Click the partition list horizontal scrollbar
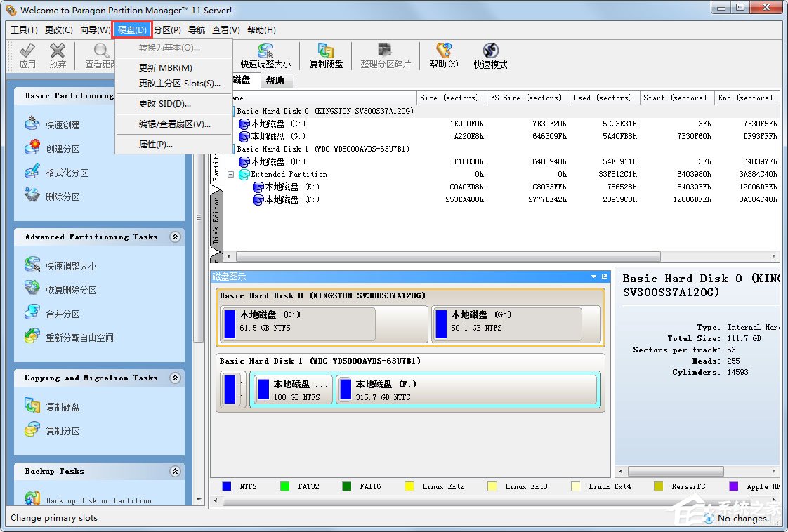788x532 pixels. pyautogui.click(x=448, y=257)
